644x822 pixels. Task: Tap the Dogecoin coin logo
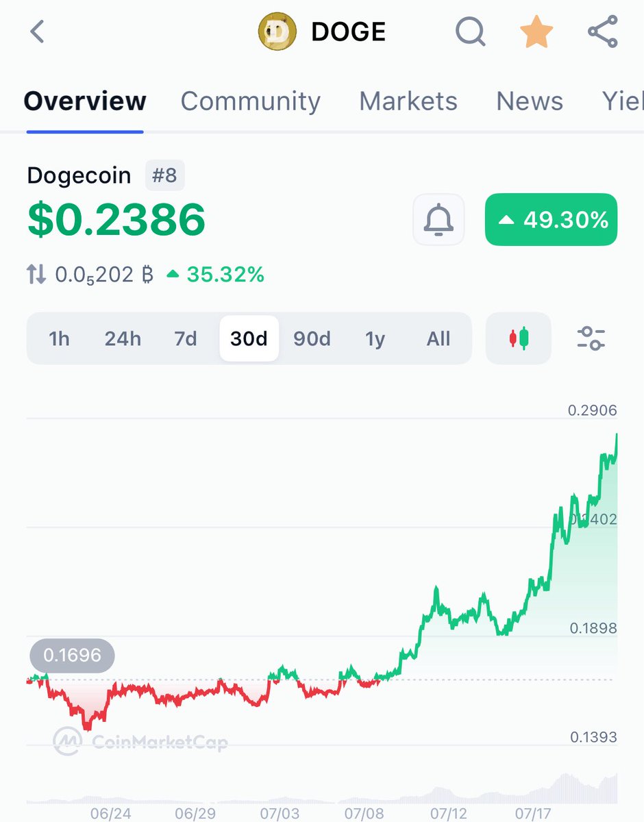tap(277, 32)
